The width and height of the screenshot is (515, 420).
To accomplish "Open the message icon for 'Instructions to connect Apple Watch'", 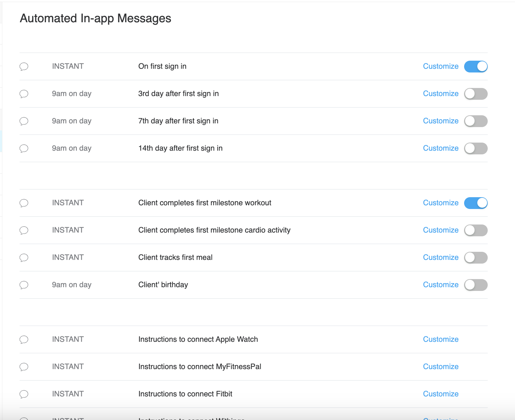I will (24, 339).
